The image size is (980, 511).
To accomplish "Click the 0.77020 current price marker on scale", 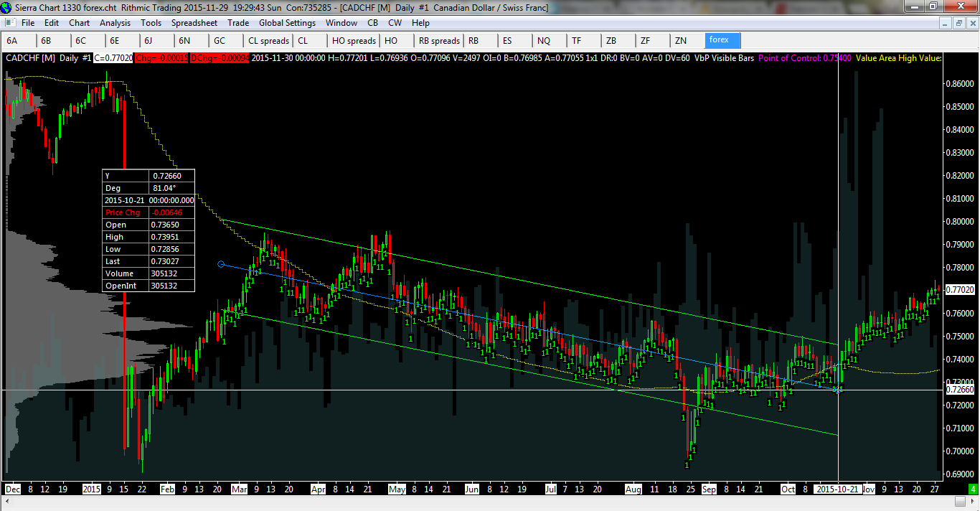I will click(960, 290).
